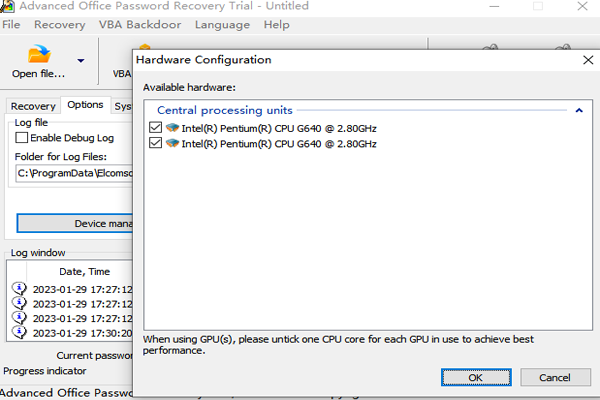Viewport: 600px width, 400px height.
Task: Untick the first Intel Pentium G640 CPU checkbox
Action: point(155,127)
